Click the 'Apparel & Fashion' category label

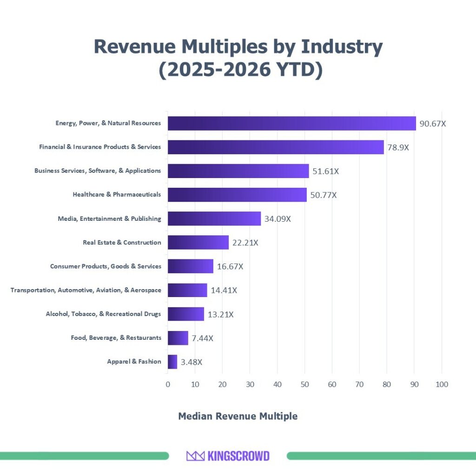coord(134,362)
